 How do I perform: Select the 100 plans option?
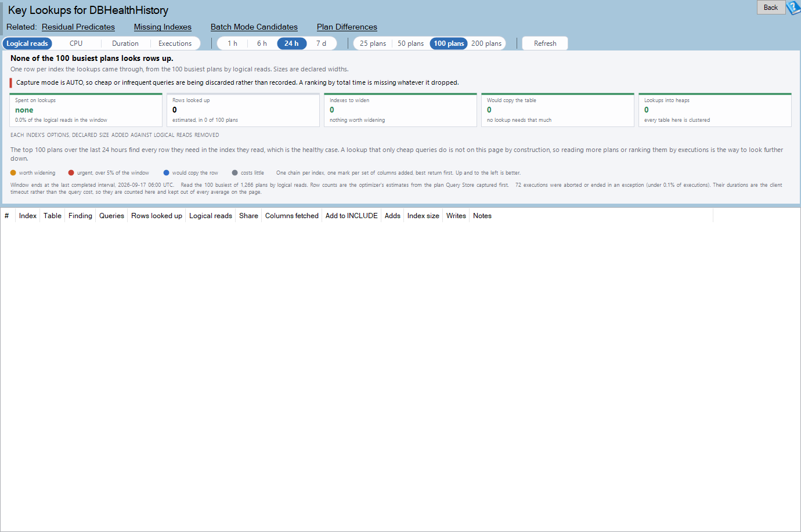(449, 44)
